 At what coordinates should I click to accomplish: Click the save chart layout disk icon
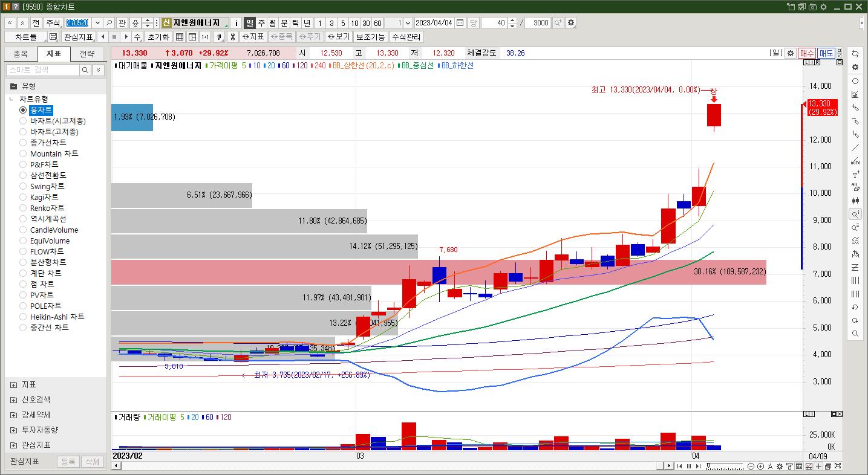53,37
